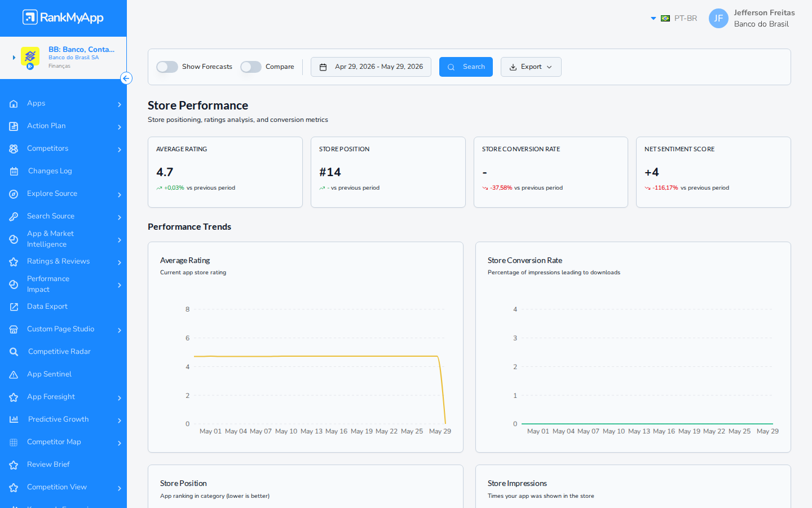Click the Brazil flag language icon
The height and width of the screenshot is (508, 812).
pyautogui.click(x=665, y=19)
